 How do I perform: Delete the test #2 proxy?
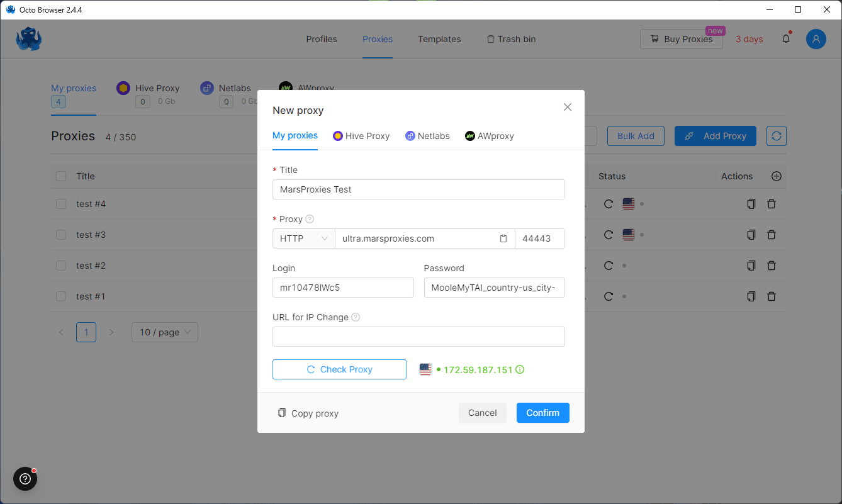[772, 266]
